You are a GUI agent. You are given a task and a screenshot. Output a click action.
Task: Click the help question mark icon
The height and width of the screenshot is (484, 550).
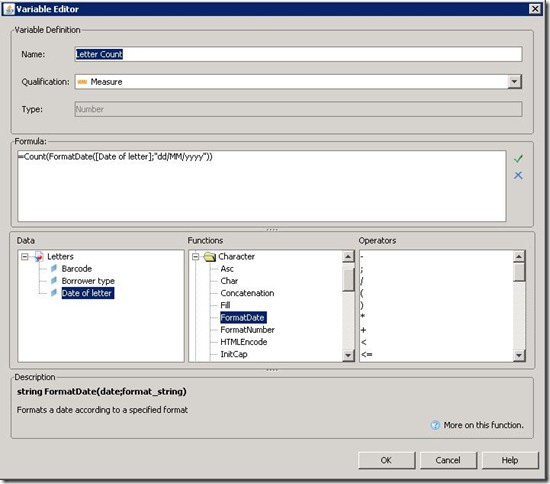435,425
